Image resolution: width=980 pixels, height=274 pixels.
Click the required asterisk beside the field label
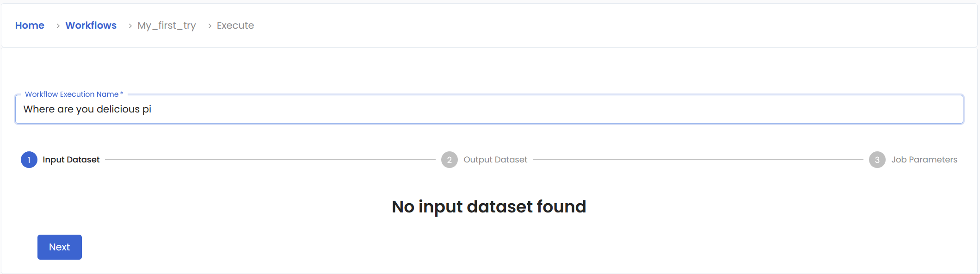pos(122,93)
